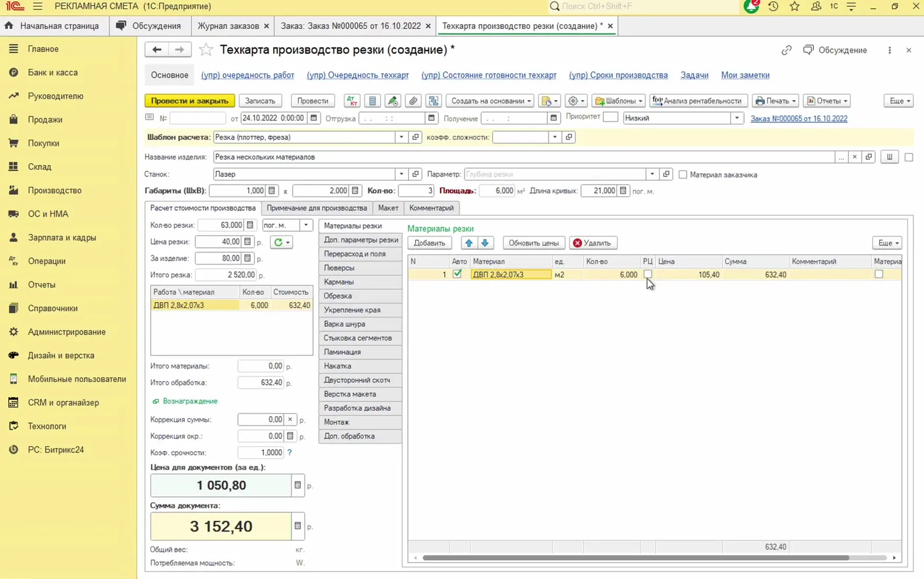Uncheck the Авто checkbox in row 1
The width and height of the screenshot is (924, 579).
click(x=457, y=274)
